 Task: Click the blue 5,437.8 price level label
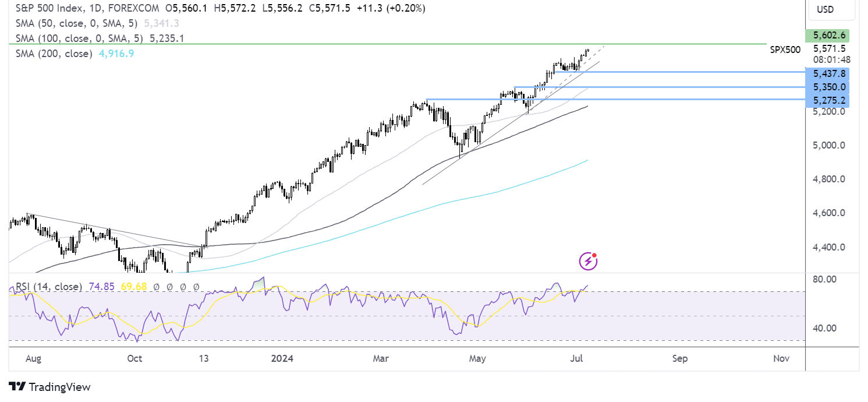[x=826, y=74]
